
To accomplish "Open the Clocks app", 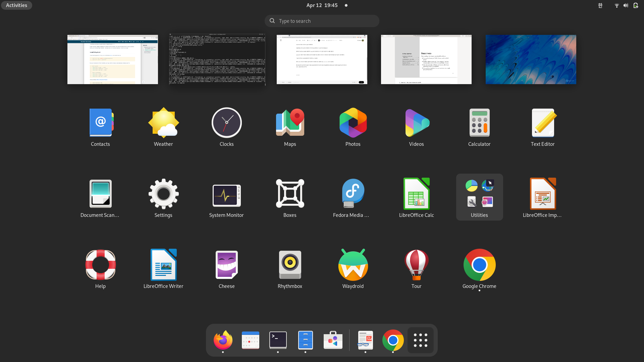I will [x=227, y=127].
